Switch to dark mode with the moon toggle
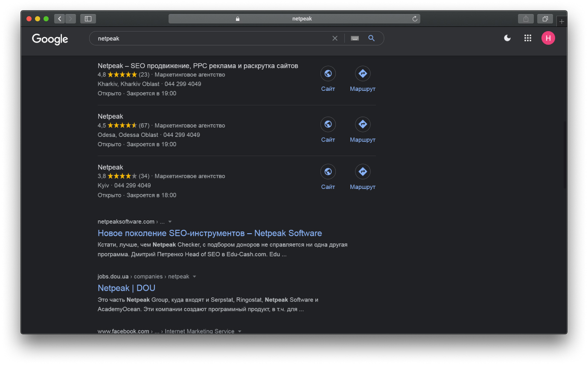This screenshot has height=365, width=588. (x=506, y=38)
